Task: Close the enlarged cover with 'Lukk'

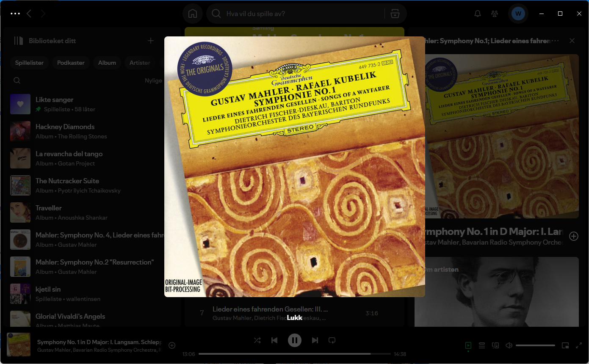Action: (x=294, y=317)
